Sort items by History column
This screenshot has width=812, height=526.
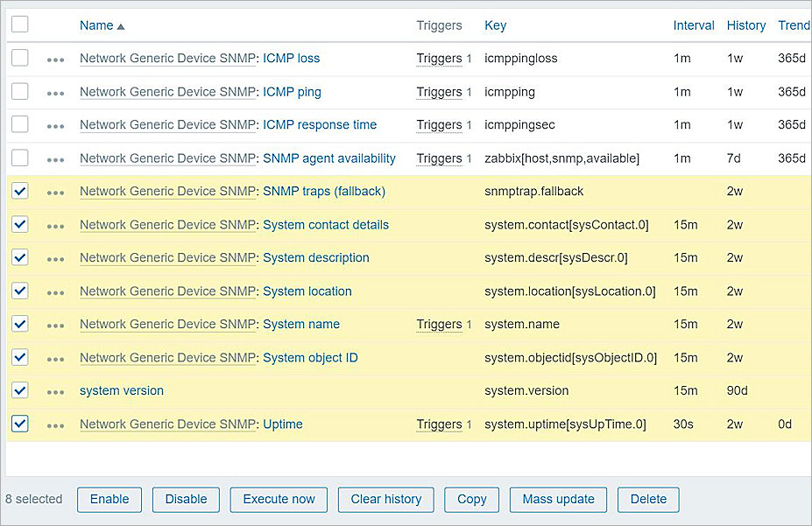pos(745,25)
